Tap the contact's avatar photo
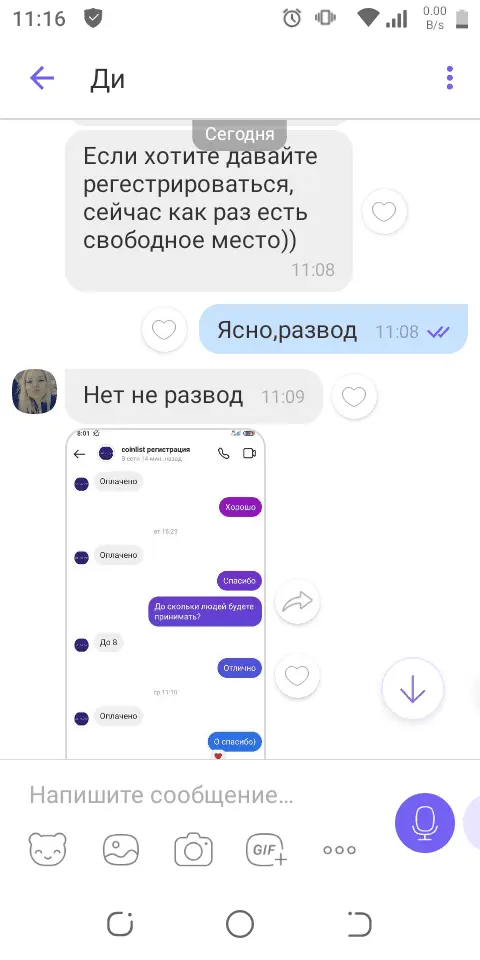Viewport: 480px width, 960px height. (x=34, y=391)
